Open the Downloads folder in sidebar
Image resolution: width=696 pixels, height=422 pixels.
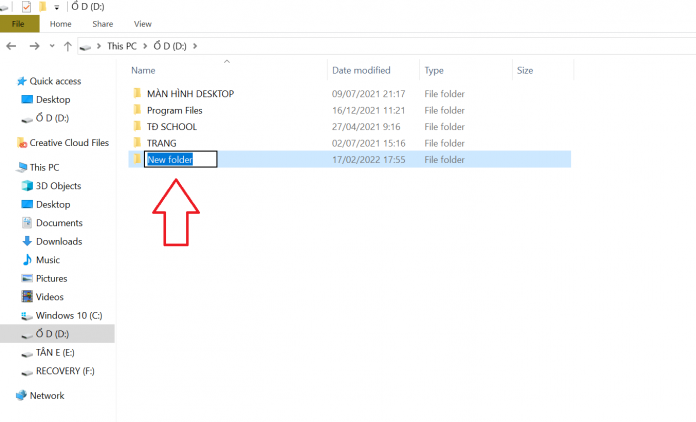pos(58,241)
